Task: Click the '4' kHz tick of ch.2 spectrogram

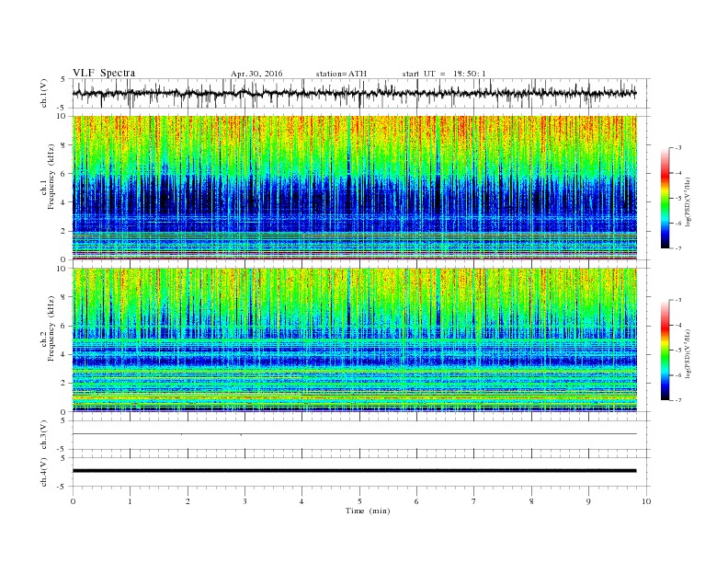Action: (63, 354)
